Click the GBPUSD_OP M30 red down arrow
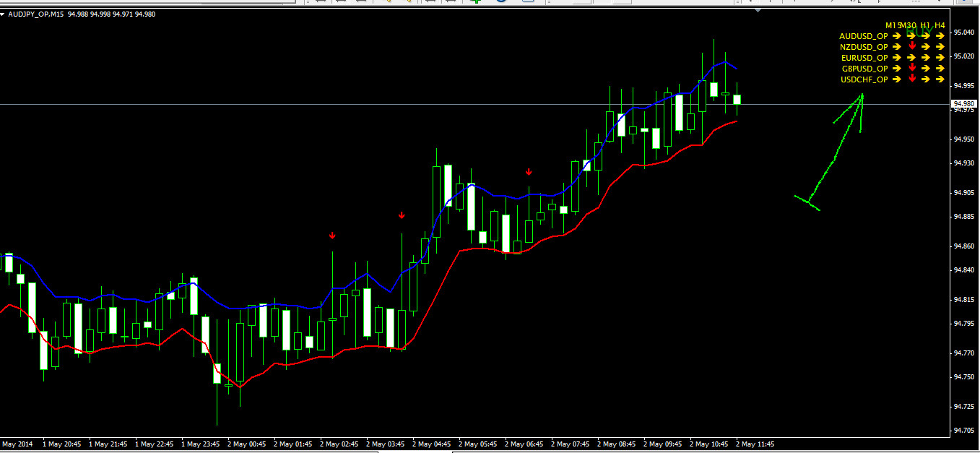Screen dimensions: 980x453 click(x=912, y=68)
